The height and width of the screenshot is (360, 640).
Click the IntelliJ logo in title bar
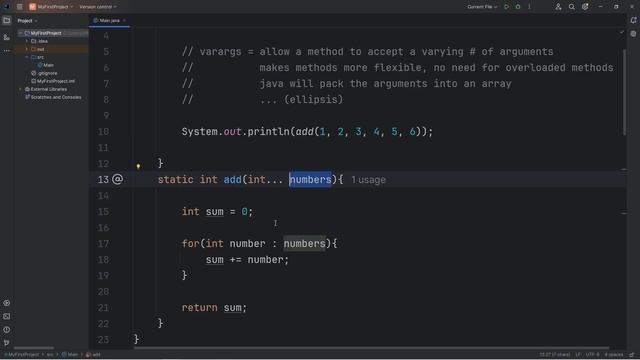pyautogui.click(x=6, y=7)
